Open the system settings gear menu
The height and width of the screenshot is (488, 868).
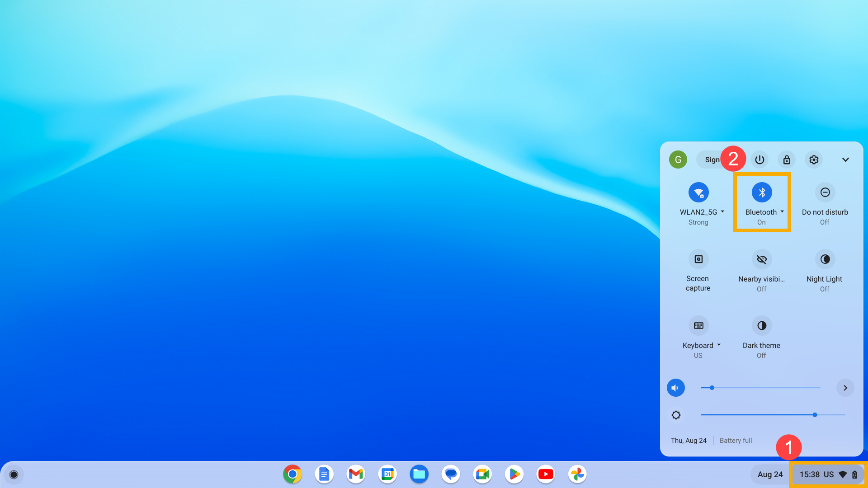click(x=814, y=159)
